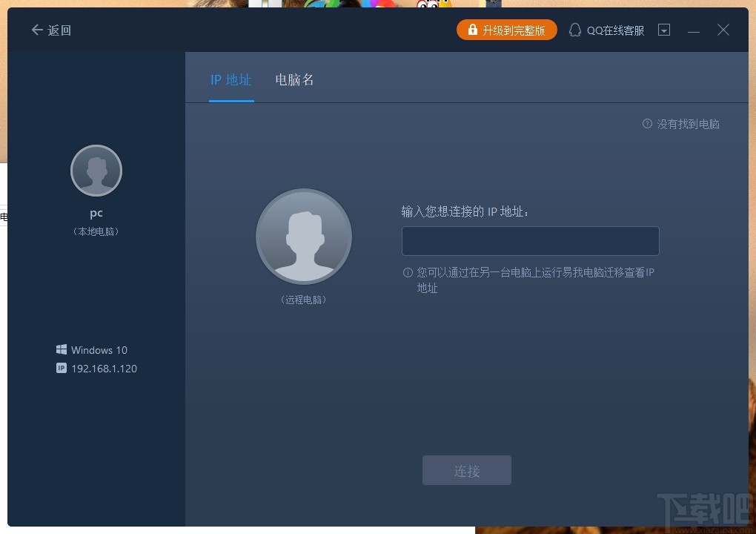Screen dimensions: 756x534
Task: Click the 192.168.1.120 IP text
Action: point(105,368)
